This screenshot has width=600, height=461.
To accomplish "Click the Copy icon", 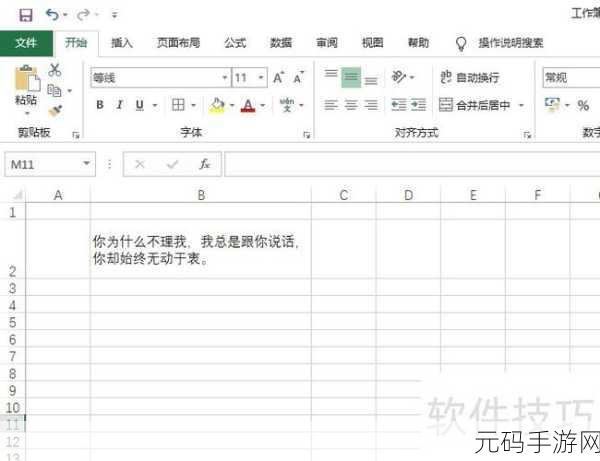I will pos(54,91).
